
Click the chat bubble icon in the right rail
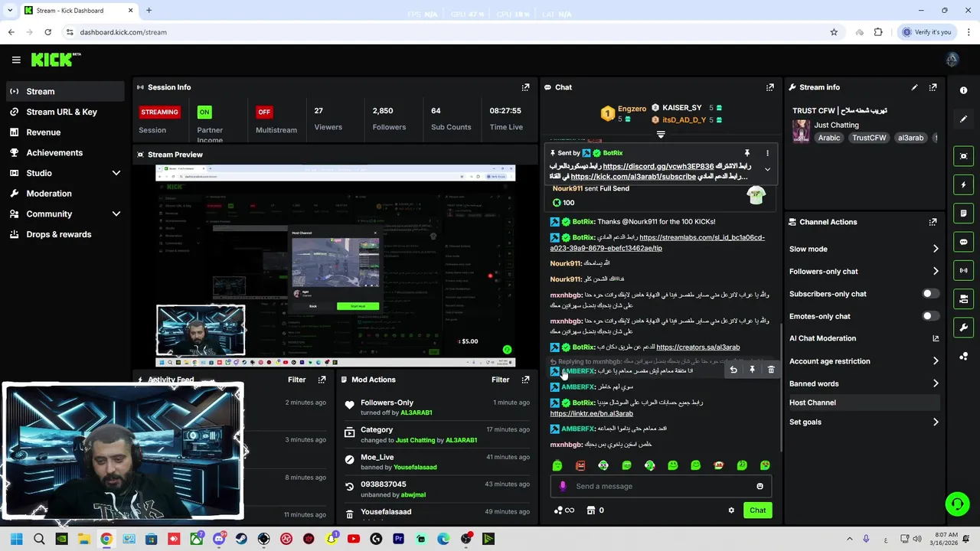(x=963, y=242)
